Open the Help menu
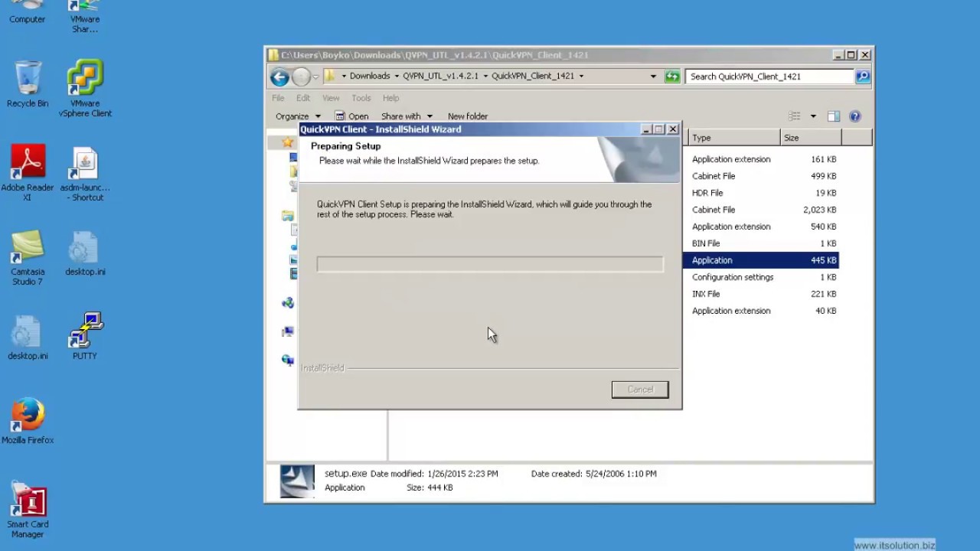 [x=390, y=98]
